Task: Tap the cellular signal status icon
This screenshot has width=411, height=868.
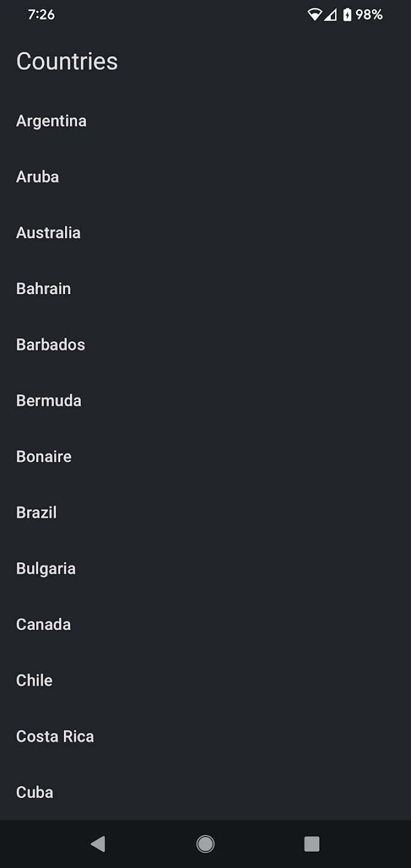Action: pyautogui.click(x=330, y=14)
